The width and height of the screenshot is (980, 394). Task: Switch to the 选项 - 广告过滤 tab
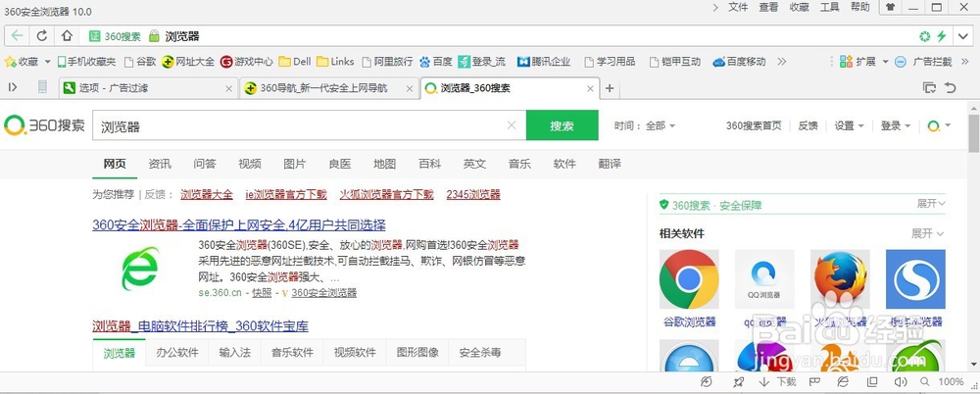149,88
